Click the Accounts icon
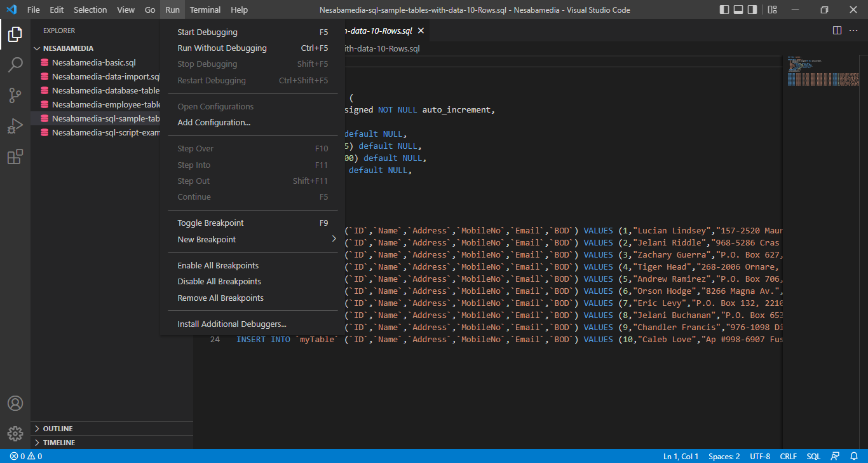The height and width of the screenshot is (463, 868). [x=15, y=403]
